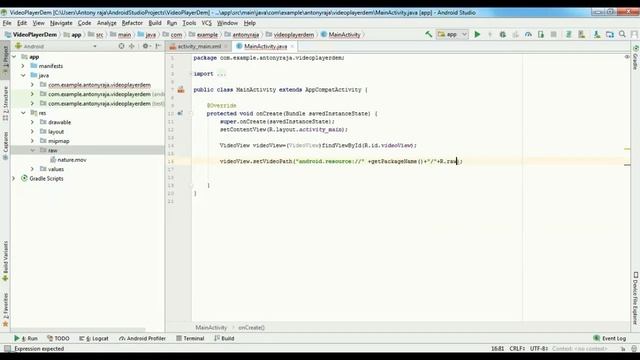Open the Navigate menu
Image resolution: width=640 pixels, height=360 pixels.
(61, 23)
